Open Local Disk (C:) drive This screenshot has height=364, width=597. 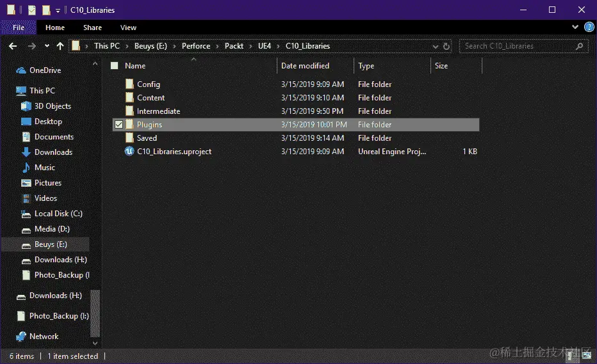click(x=52, y=214)
